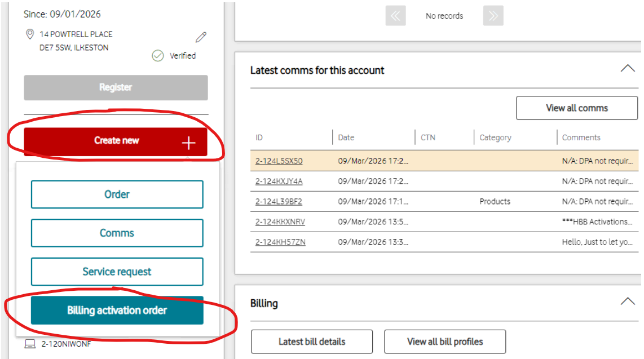Collapse the Latest comms section
Screen dimensions: 644x359
627,69
